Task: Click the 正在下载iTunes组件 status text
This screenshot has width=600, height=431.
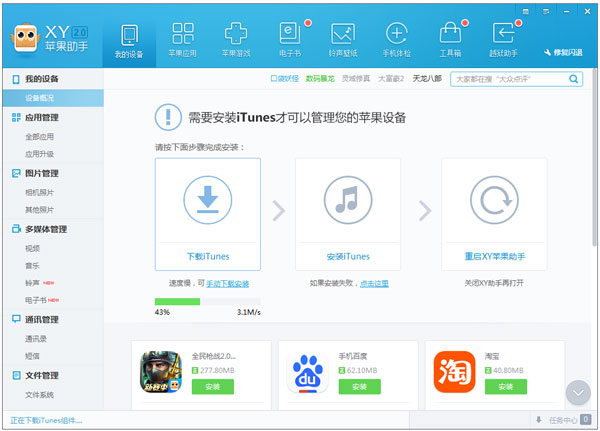Action: [x=46, y=420]
